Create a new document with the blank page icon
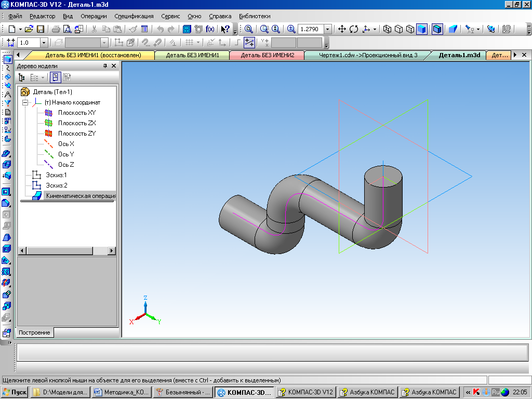The image size is (532, 399). [x=12, y=29]
